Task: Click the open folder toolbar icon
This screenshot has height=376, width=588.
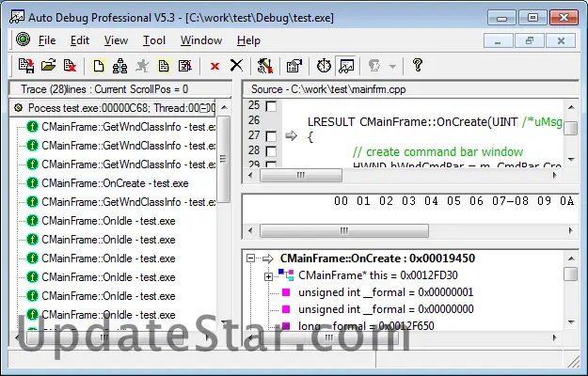Action: pos(48,66)
